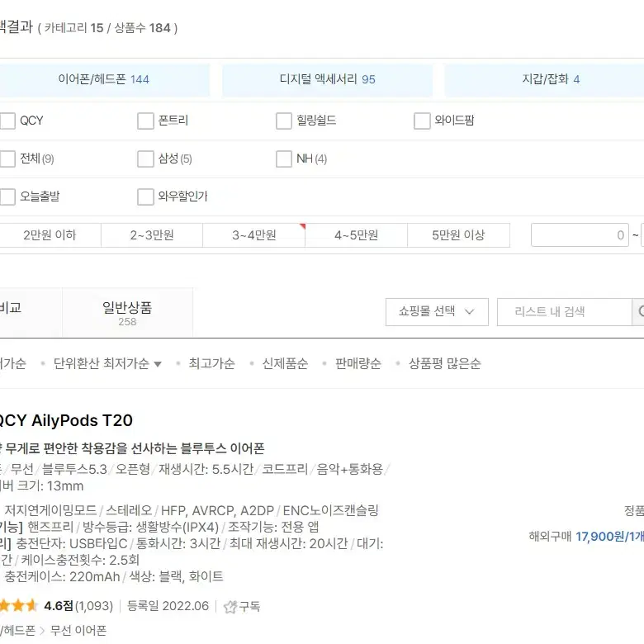Click the 블루투스5.3 spec text
Screen dimensions: 644x644
click(74, 469)
